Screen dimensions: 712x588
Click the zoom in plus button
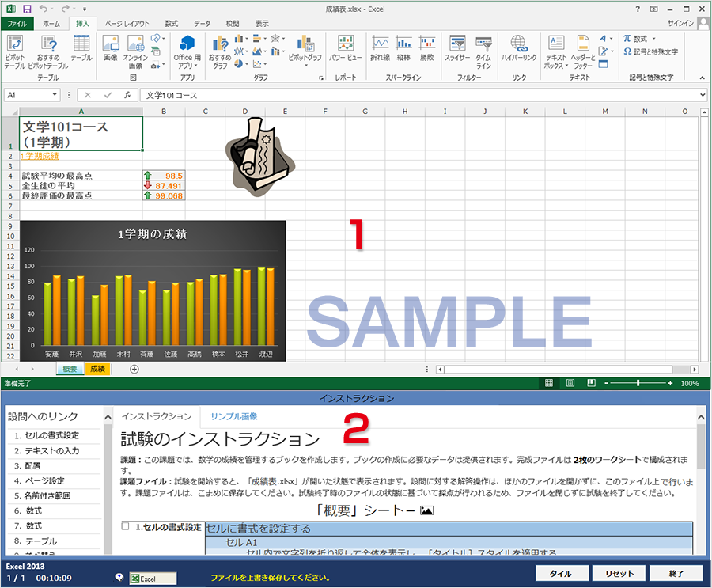pyautogui.click(x=670, y=383)
